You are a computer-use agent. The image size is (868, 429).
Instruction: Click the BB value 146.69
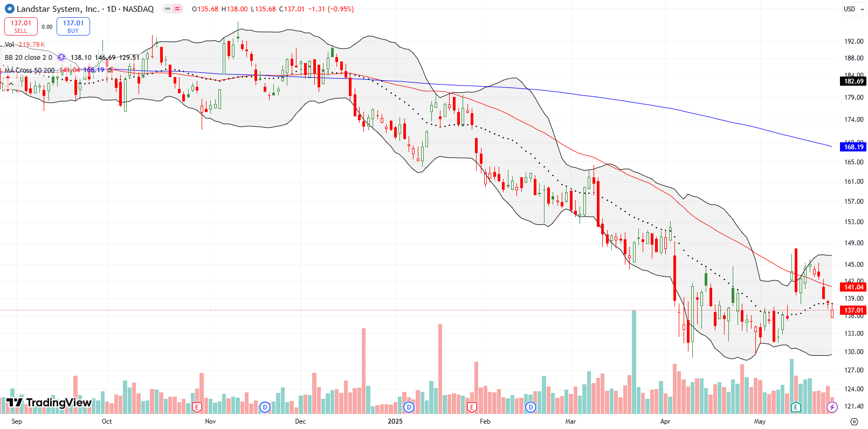(105, 57)
